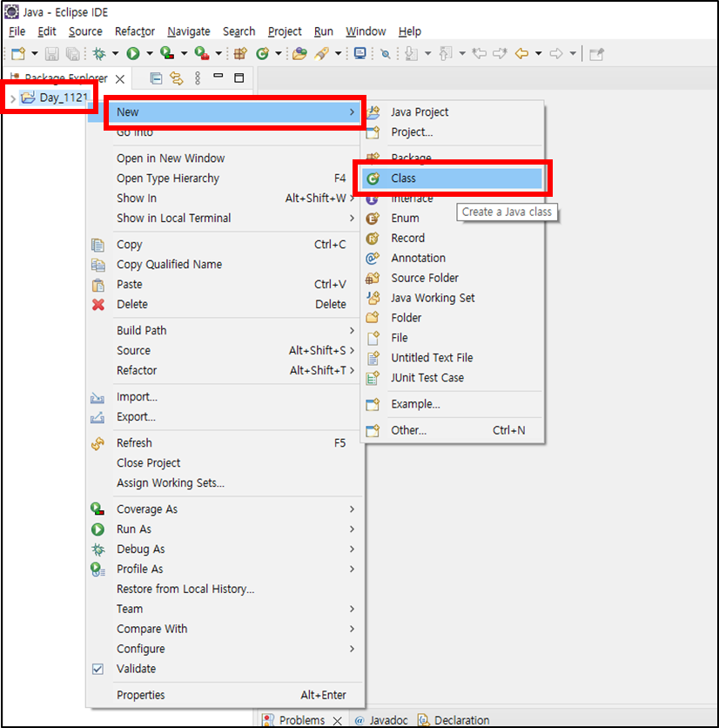The height and width of the screenshot is (728, 719).
Task: Click the Open Perspective icon
Action: [x=596, y=54]
